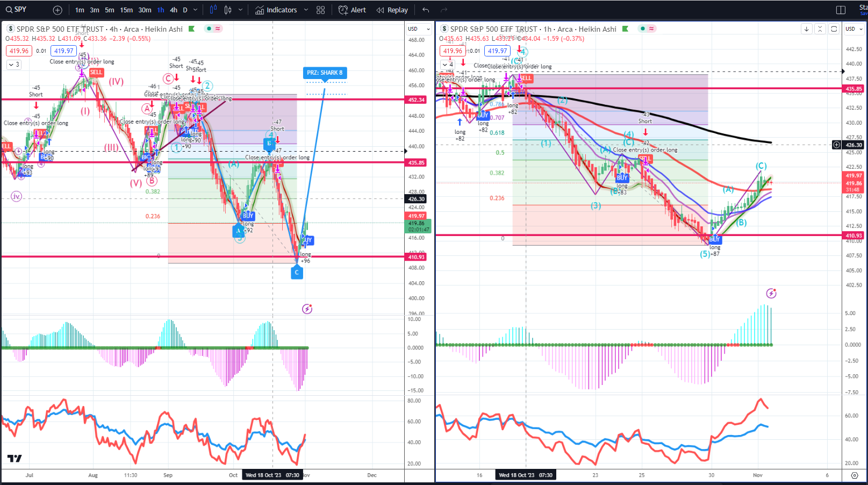Switch to the daily D timeframe
The height and width of the screenshot is (485, 868).
185,10
